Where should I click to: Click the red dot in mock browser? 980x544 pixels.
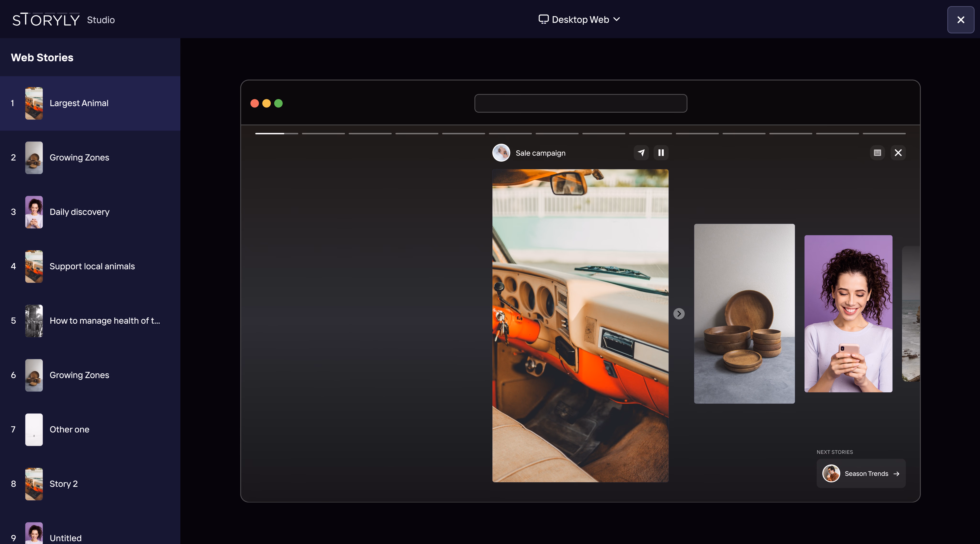click(x=255, y=103)
